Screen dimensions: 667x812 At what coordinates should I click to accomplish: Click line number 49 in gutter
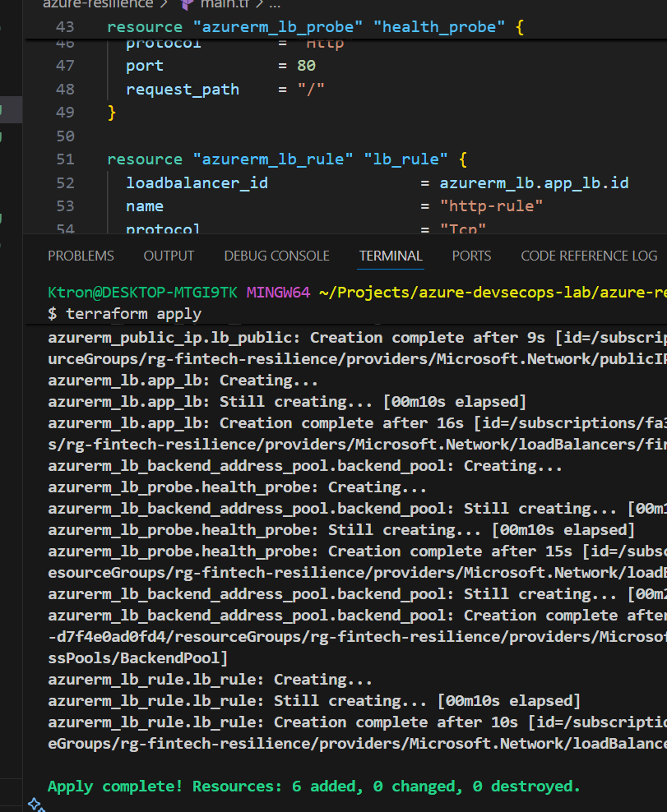click(64, 112)
